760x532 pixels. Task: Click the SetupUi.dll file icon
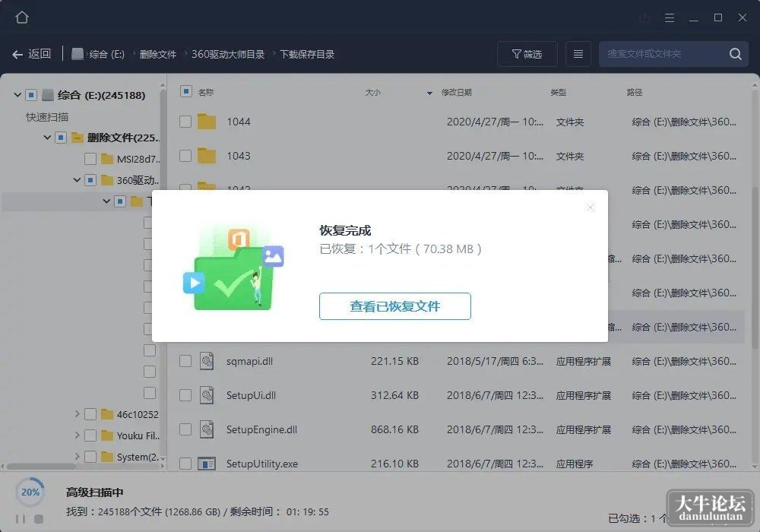[x=207, y=395]
